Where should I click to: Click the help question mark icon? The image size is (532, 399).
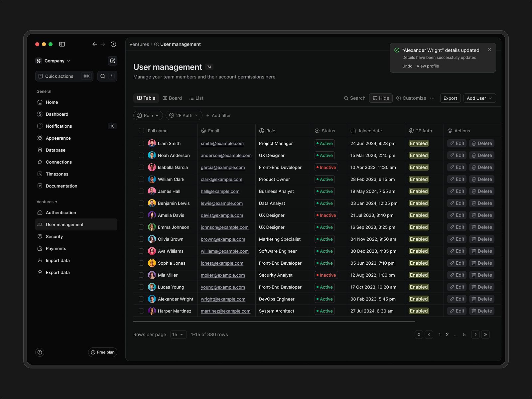click(x=40, y=352)
